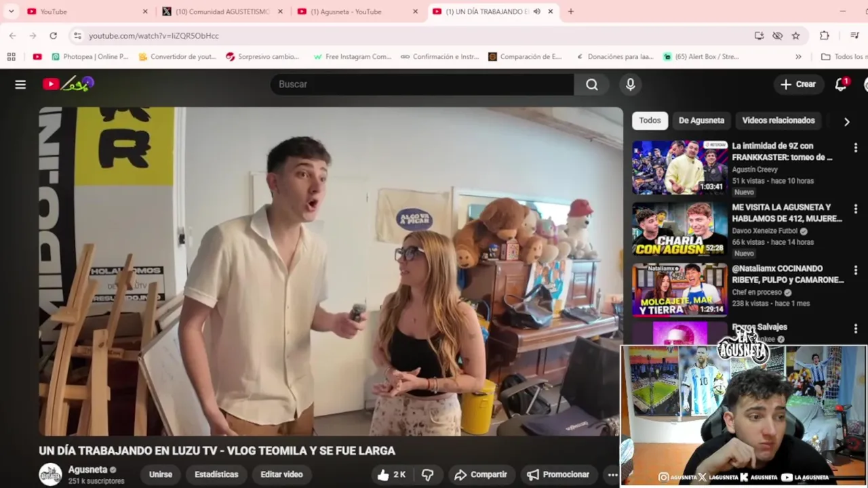Open the 9Z con FRANKKASTER video thumbnail

(x=680, y=167)
